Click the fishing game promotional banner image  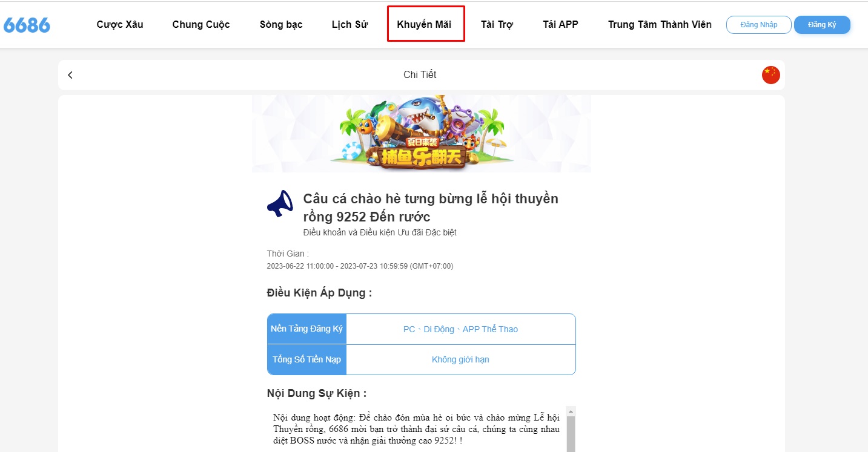click(422, 134)
